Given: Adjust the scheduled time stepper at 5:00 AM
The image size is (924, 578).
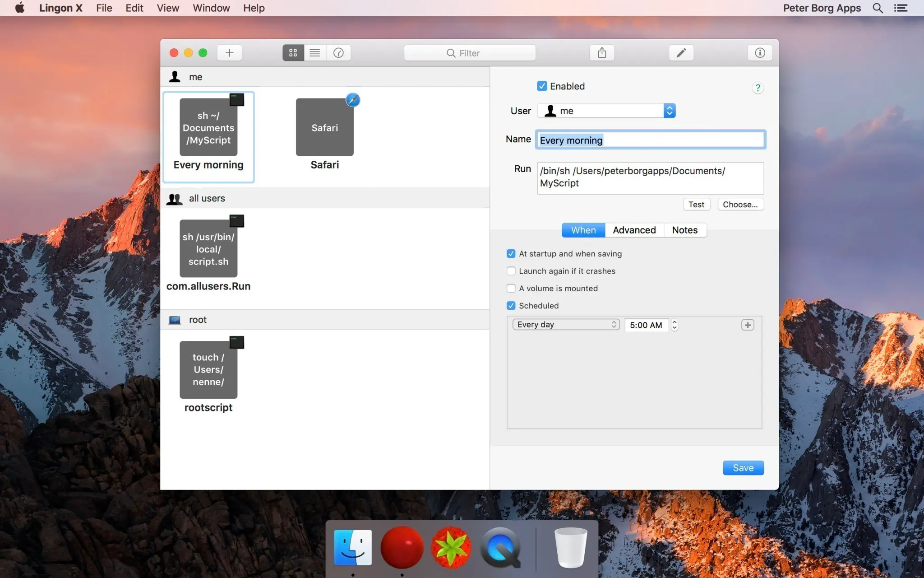Looking at the screenshot, I should click(x=674, y=324).
